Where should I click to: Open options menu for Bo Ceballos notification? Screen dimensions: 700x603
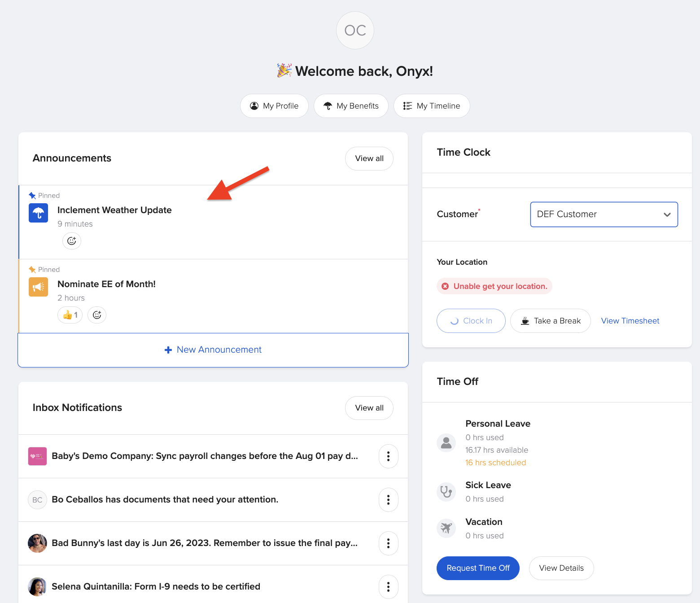pyautogui.click(x=388, y=500)
